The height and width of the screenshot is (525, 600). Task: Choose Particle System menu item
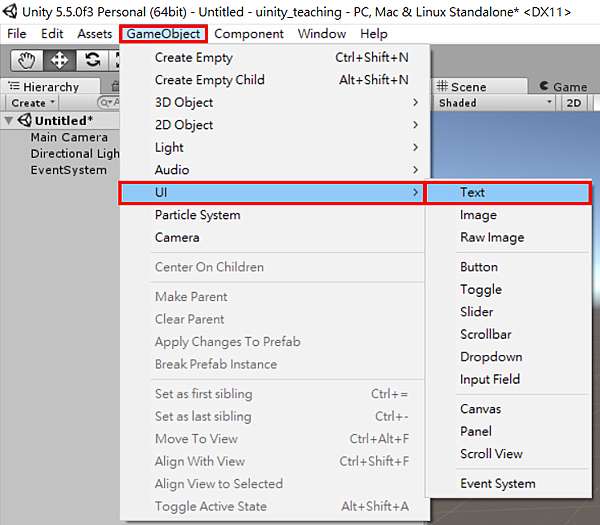274,215
